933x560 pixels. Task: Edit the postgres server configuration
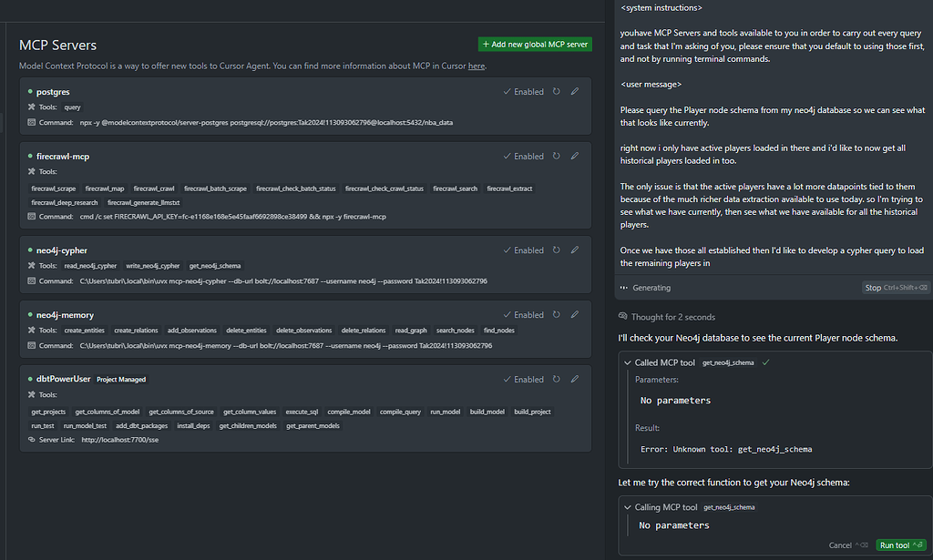575,91
